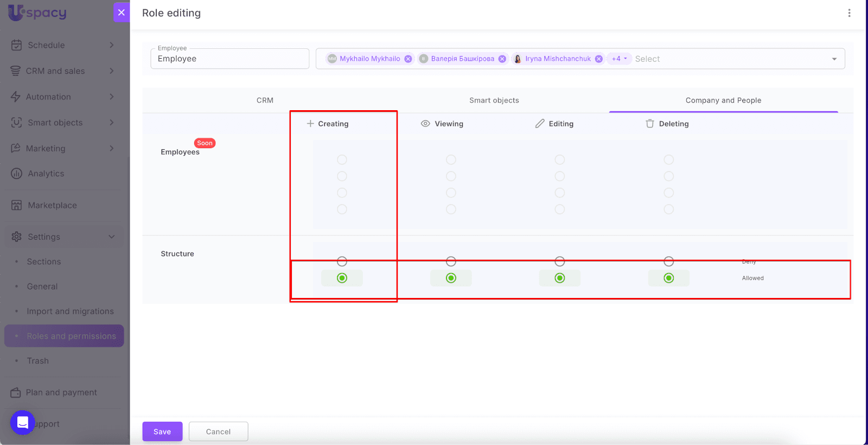Switch to the CRM permissions tab
The height and width of the screenshot is (445, 868).
point(265,100)
